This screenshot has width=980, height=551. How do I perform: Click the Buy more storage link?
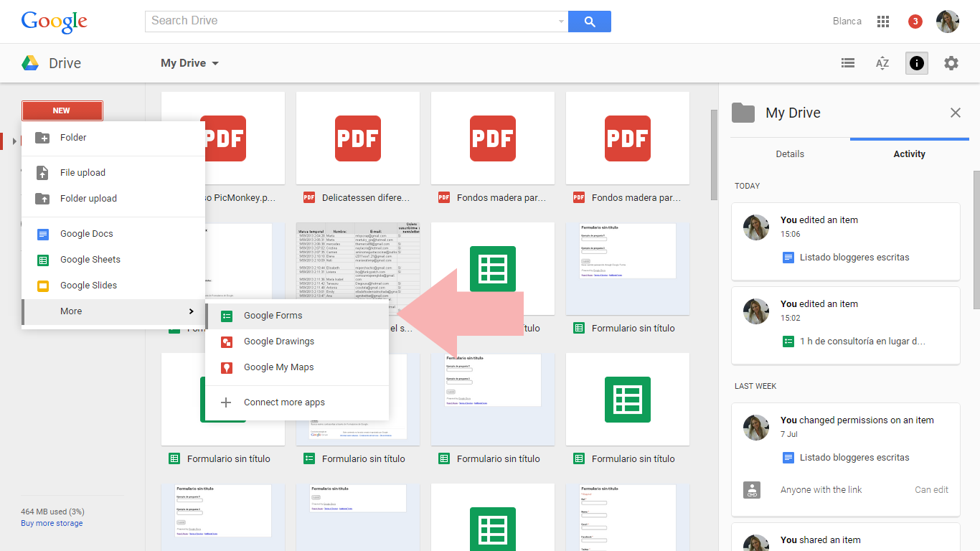(x=52, y=524)
